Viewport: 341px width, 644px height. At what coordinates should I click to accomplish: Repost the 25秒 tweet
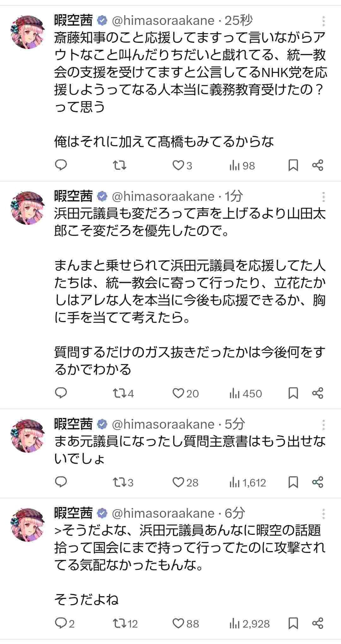(120, 165)
